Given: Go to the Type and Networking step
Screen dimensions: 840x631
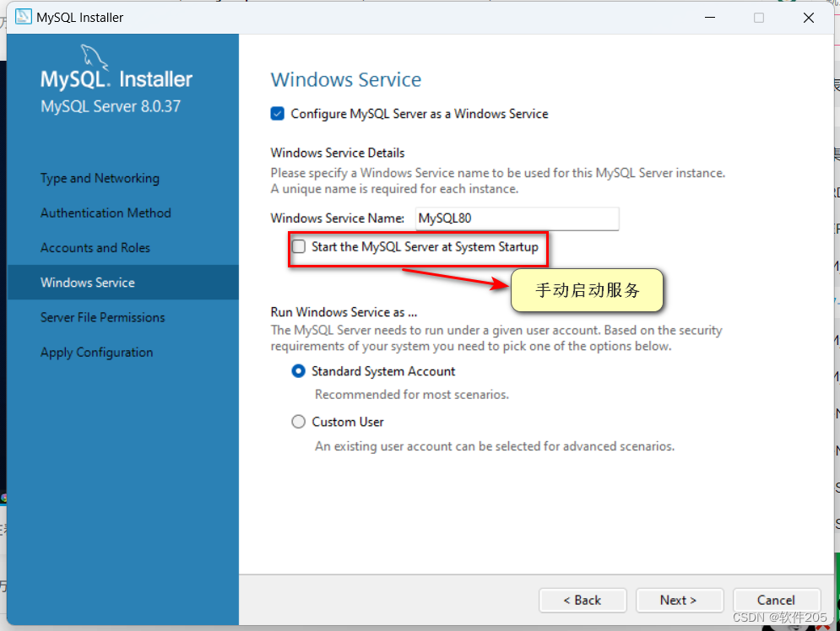Looking at the screenshot, I should (100, 178).
